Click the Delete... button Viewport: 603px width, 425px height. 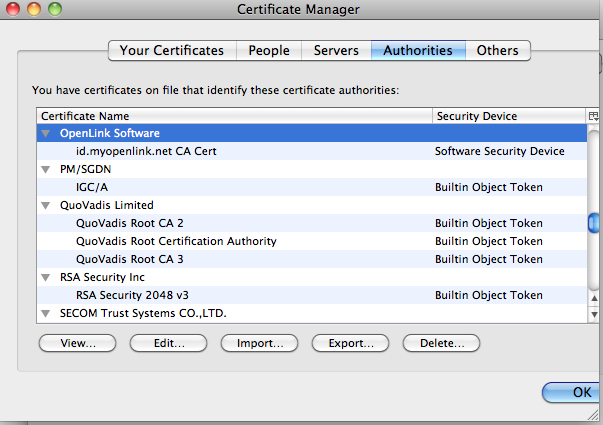click(441, 343)
